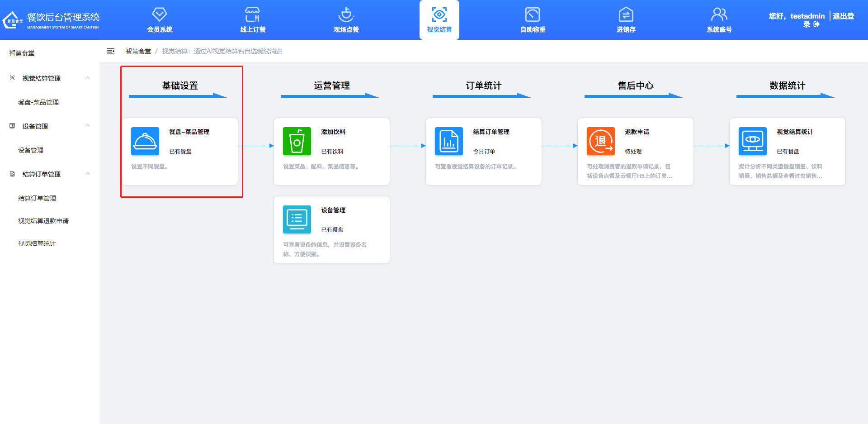The height and width of the screenshot is (424, 868).
Task: Collapse the 结算订单管理 sidebar group
Action: click(88, 174)
